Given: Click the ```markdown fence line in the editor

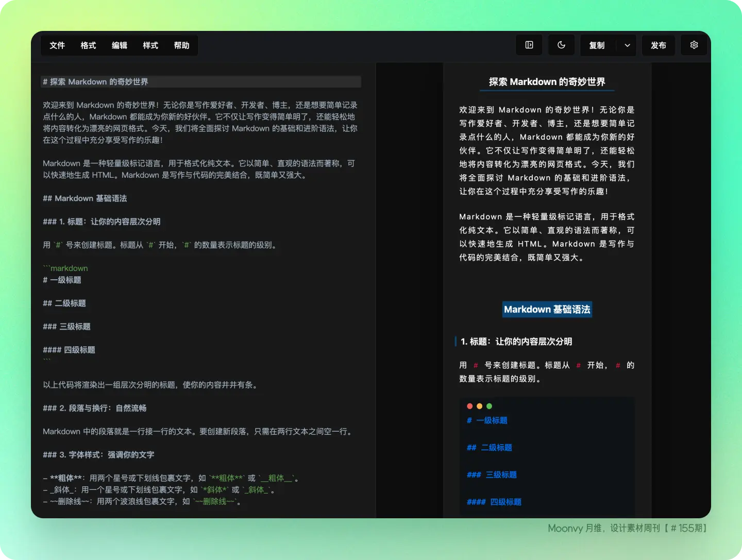Looking at the screenshot, I should [65, 268].
